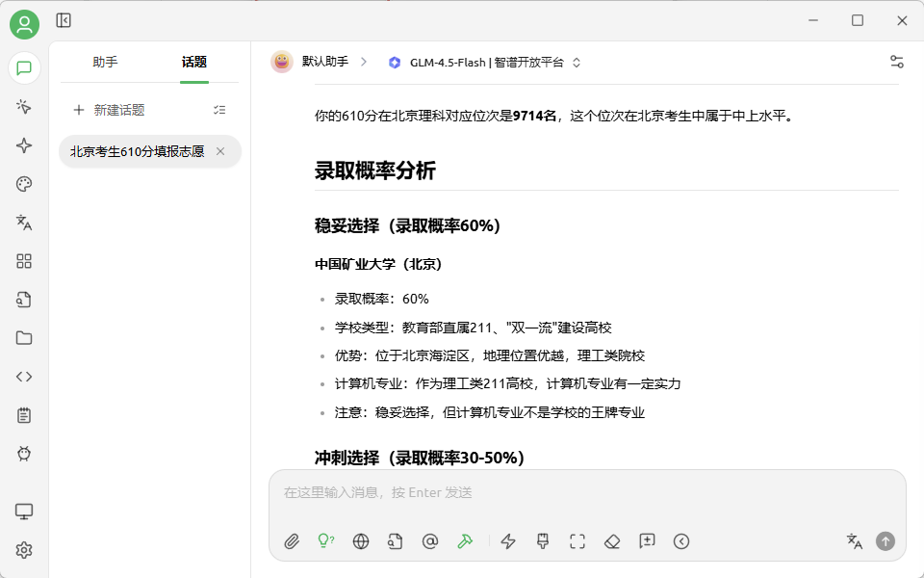Screen dimensions: 924x578
Task: Click the expand input fullscreen icon
Action: tap(577, 540)
